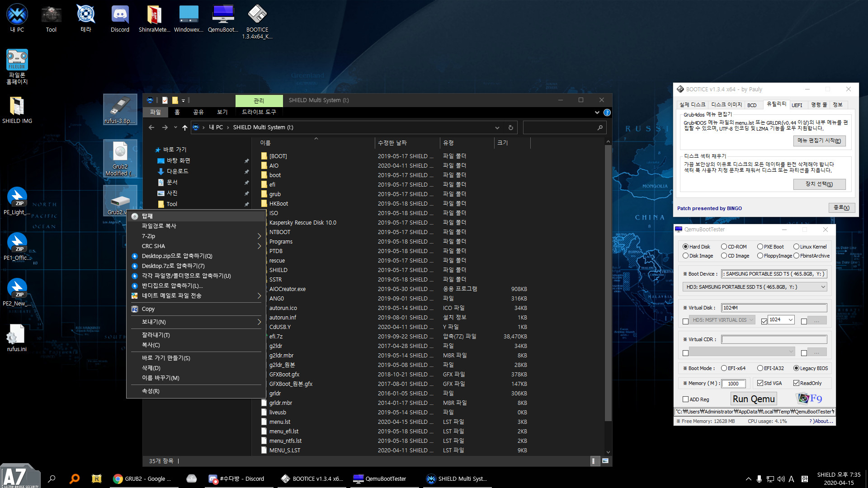Click Explorer up-folder arrow
Image resolution: width=868 pixels, height=488 pixels.
pos(185,127)
